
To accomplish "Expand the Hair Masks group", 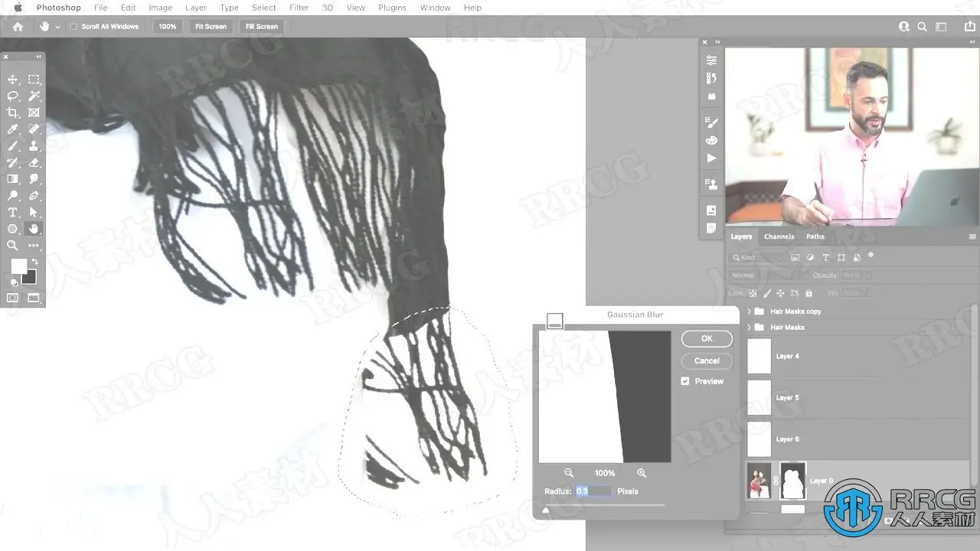I will point(749,328).
